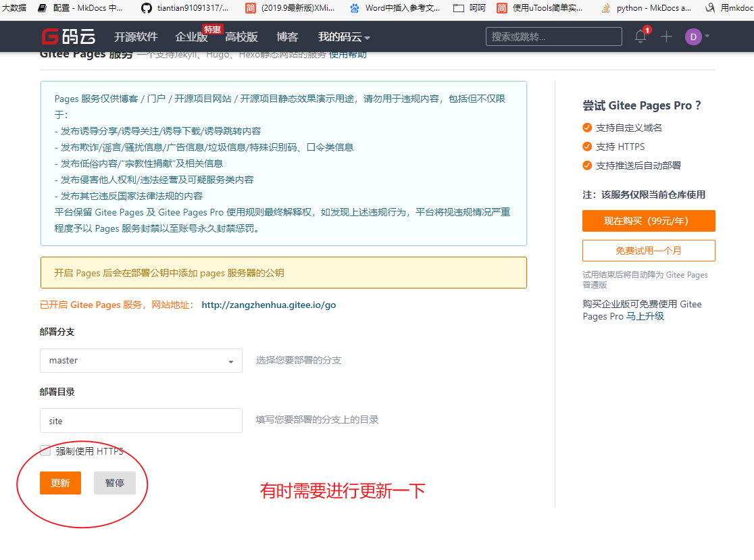Expand the dropdown arrow beside the avatar

pyautogui.click(x=707, y=36)
